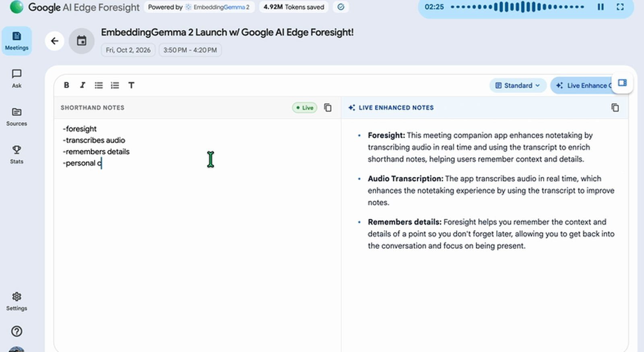The image size is (644, 352).
Task: Click the SHORTHAND NOTES header
Action: coord(93,108)
